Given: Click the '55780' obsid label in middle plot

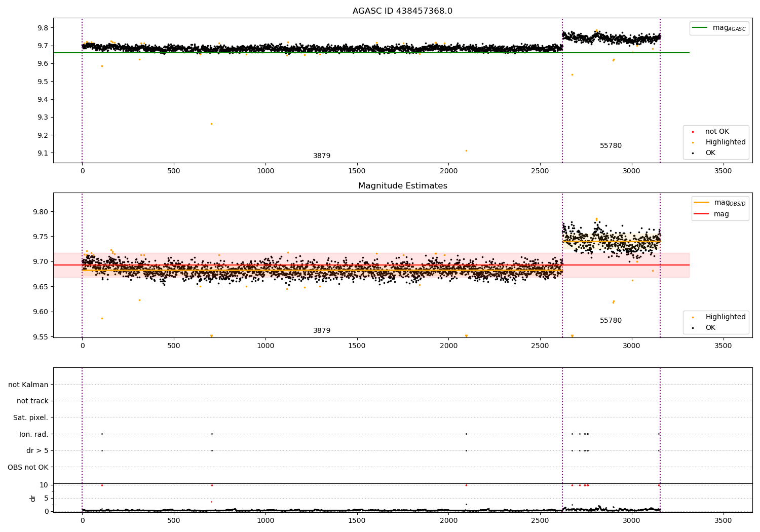Looking at the screenshot, I should (x=611, y=321).
